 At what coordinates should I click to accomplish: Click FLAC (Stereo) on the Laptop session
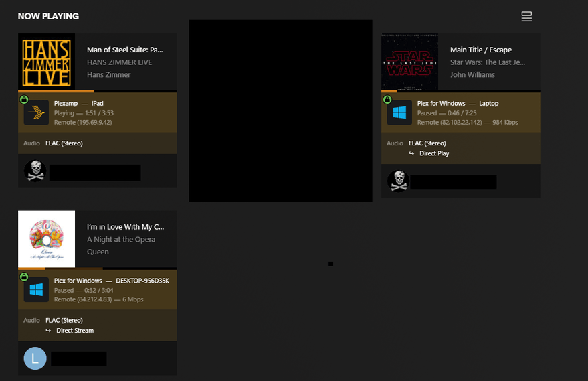(x=427, y=143)
